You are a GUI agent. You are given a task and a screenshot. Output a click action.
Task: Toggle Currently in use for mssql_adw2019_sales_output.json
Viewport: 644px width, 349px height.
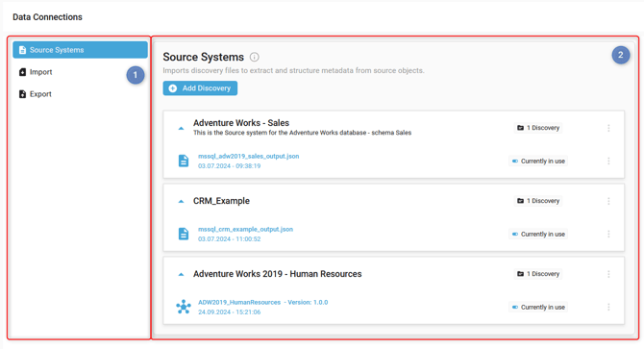click(515, 161)
